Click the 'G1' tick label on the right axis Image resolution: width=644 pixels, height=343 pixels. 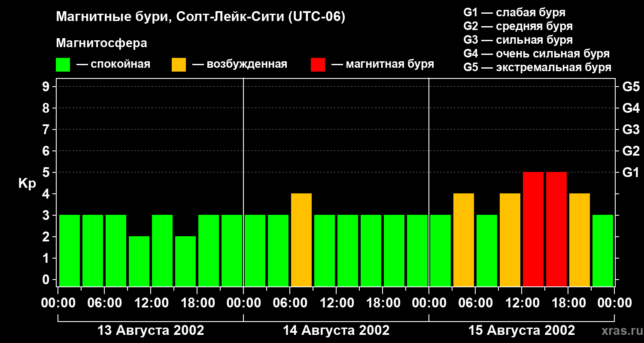631,172
